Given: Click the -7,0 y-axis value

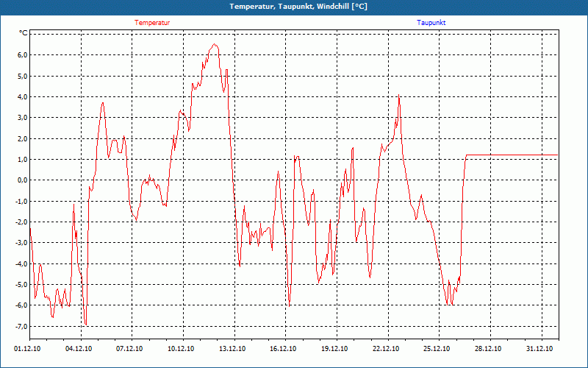Looking at the screenshot, I should tap(21, 326).
